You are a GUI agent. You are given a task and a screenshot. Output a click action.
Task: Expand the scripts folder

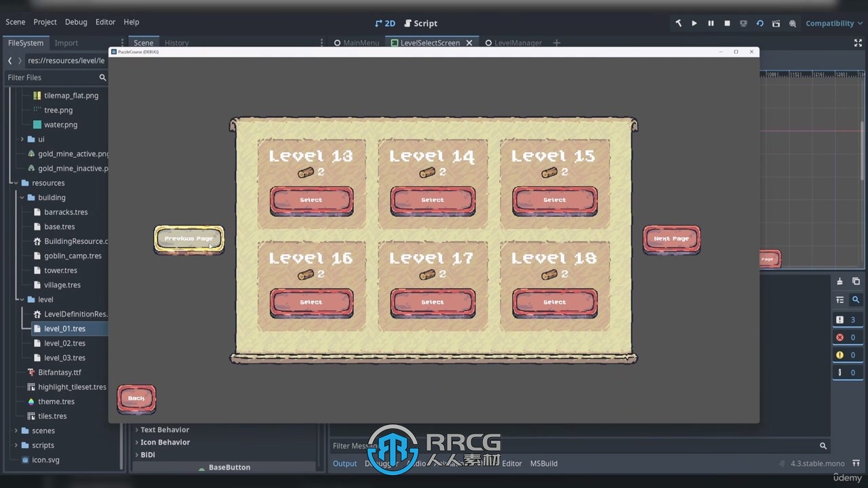click(x=16, y=445)
